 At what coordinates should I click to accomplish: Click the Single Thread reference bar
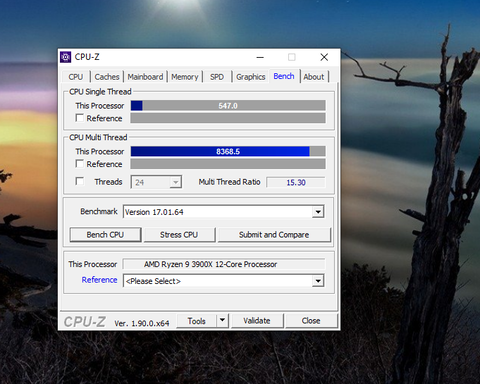228,118
